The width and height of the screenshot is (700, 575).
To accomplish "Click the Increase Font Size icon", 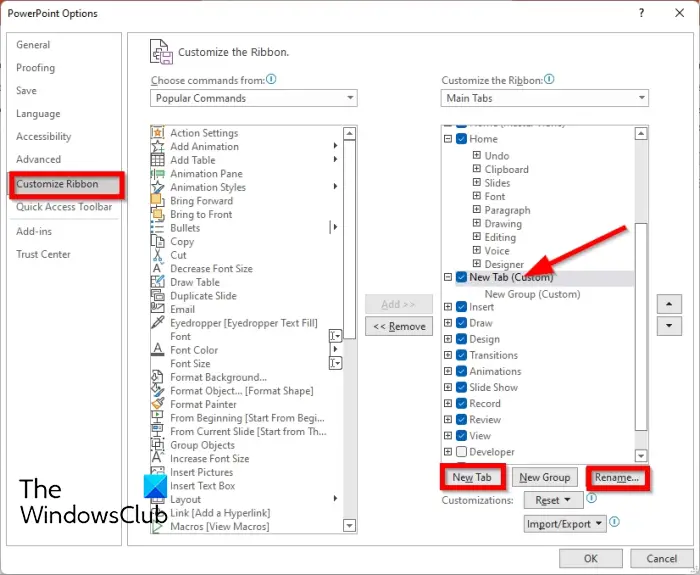I will point(157,458).
